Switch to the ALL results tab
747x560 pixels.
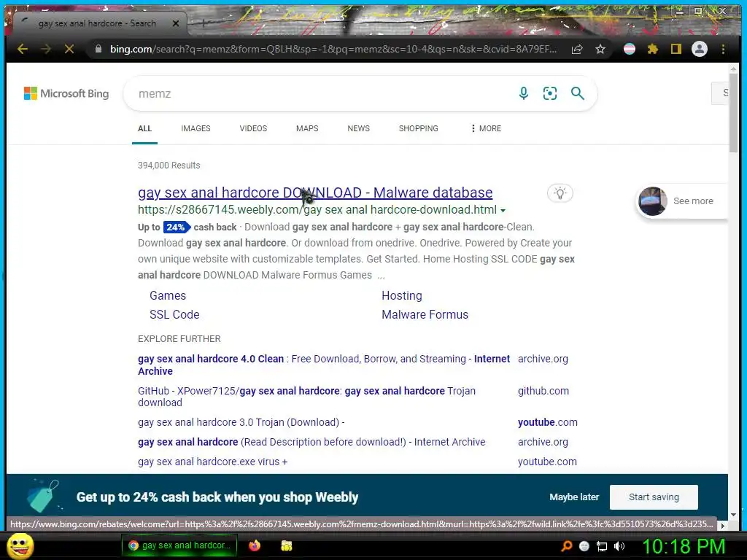145,128
